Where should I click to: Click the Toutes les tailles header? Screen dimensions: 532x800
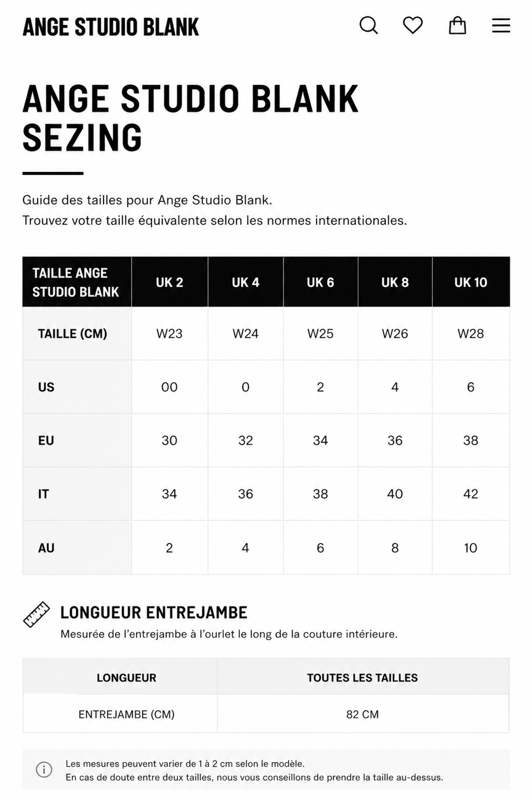[362, 678]
